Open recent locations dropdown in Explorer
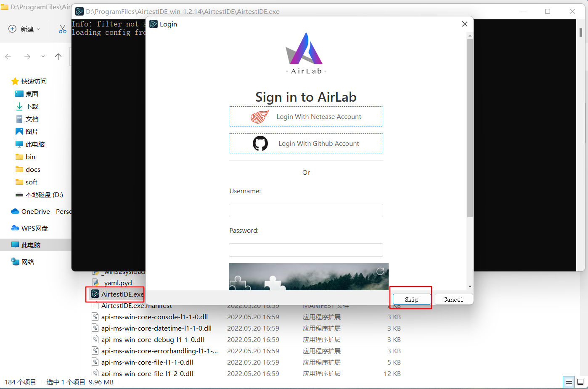This screenshot has height=389, width=588. (43, 56)
